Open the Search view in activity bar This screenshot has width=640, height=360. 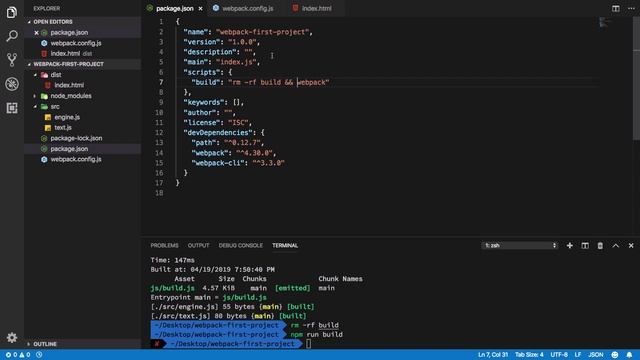coord(12,36)
